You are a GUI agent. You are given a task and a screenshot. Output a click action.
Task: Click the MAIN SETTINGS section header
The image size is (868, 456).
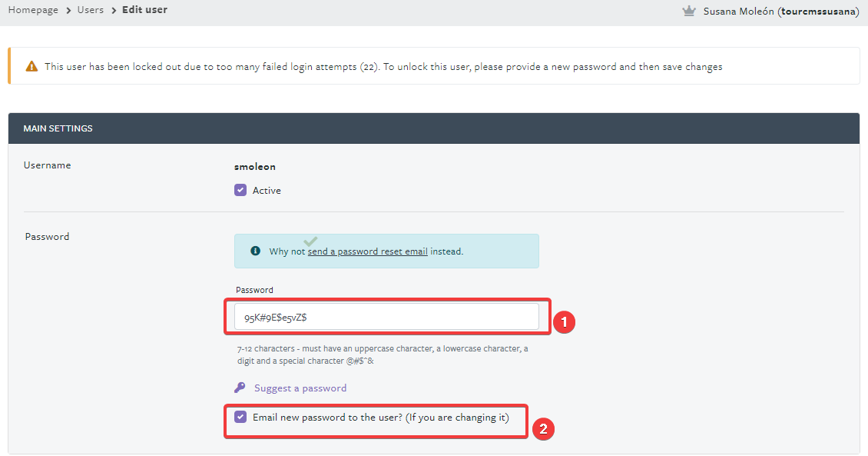[433, 128]
